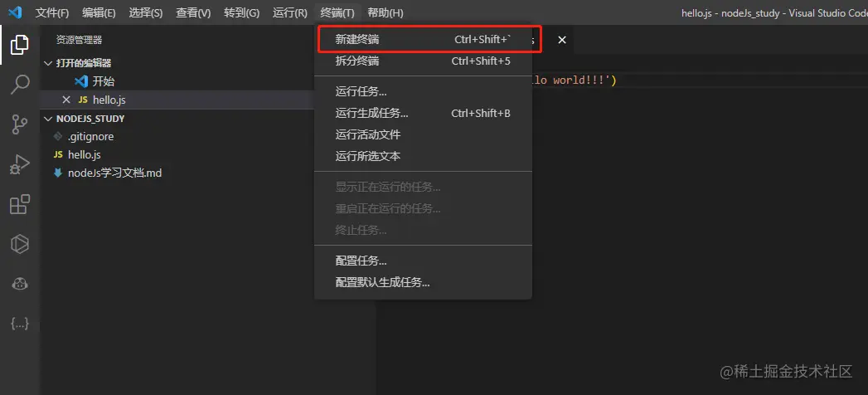868x395 pixels.
Task: Click the VS Code icon beside 开始
Action: [81, 81]
